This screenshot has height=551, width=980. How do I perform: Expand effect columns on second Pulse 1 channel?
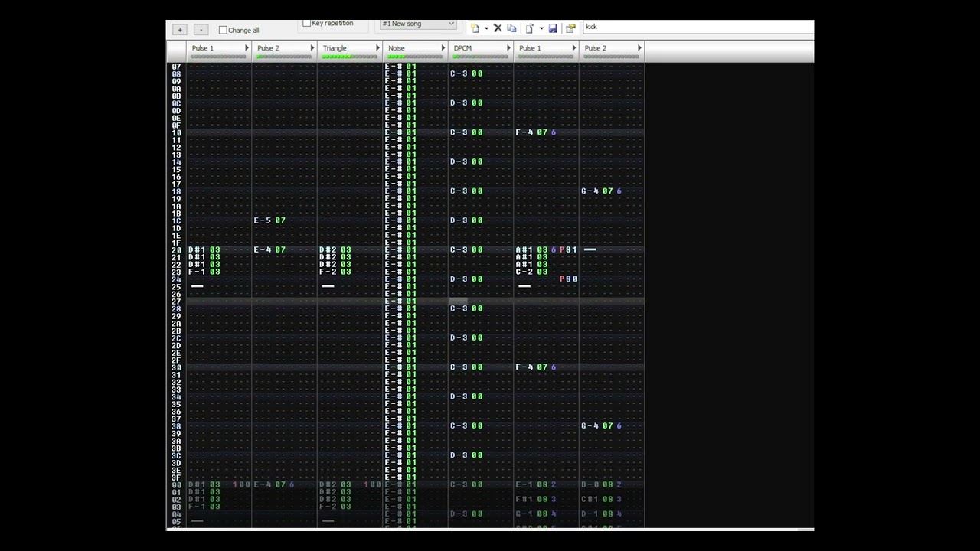click(x=573, y=48)
